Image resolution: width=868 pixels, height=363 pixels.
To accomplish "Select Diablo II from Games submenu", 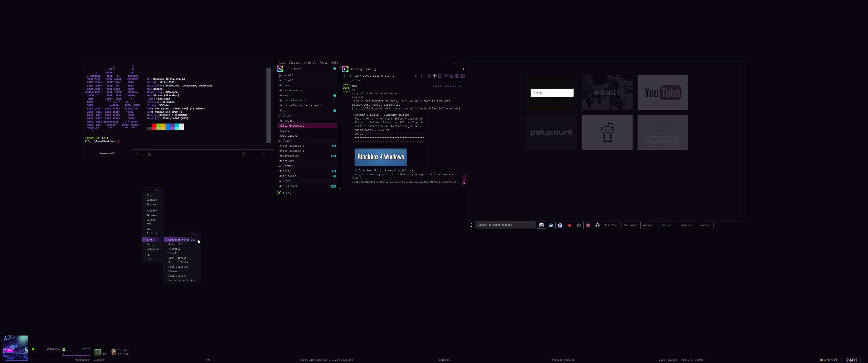I will pyautogui.click(x=175, y=244).
